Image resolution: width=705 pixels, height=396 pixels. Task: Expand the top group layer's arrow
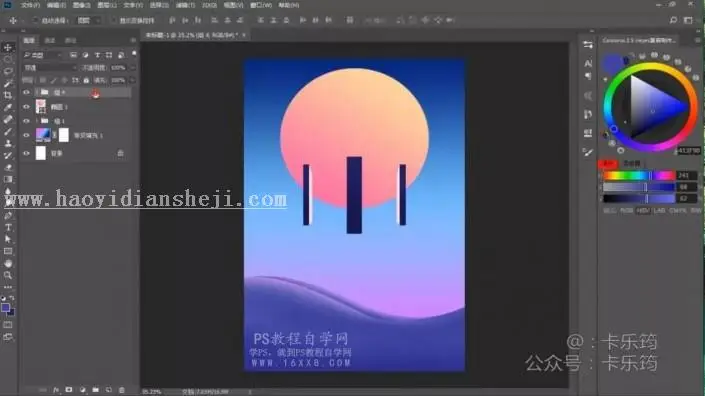(x=37, y=92)
